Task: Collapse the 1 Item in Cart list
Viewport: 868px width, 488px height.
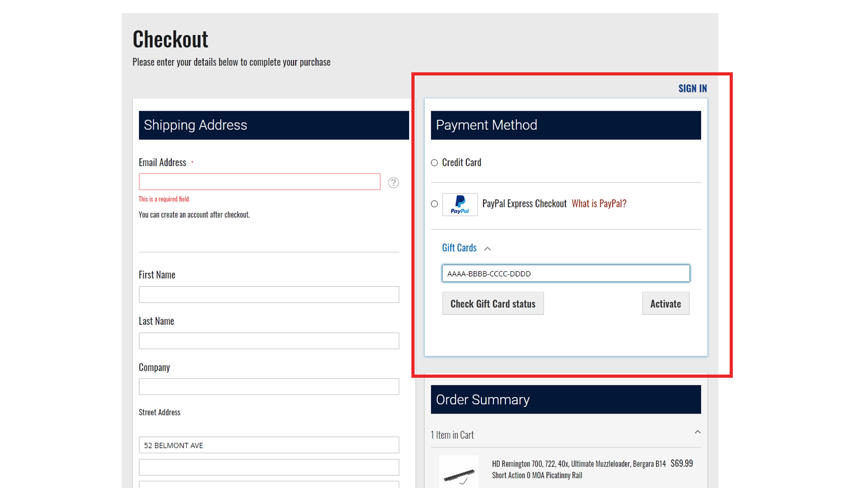Action: coord(698,432)
